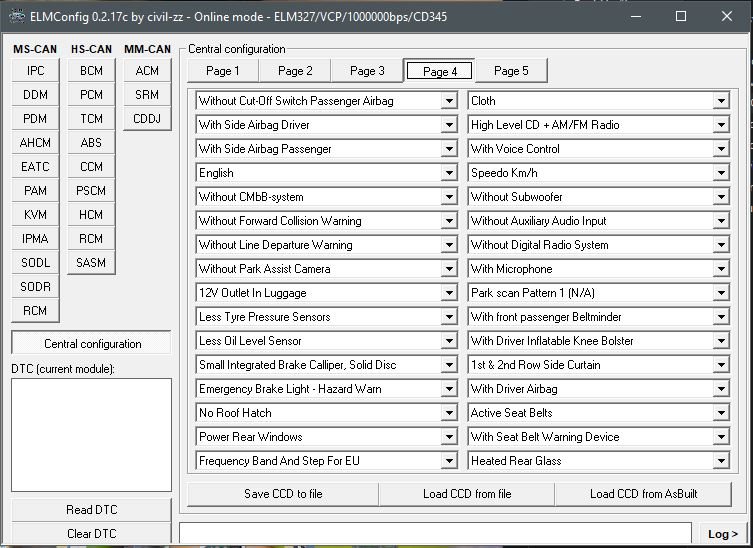Click the ELMConfig app icon in title bar

click(18, 16)
